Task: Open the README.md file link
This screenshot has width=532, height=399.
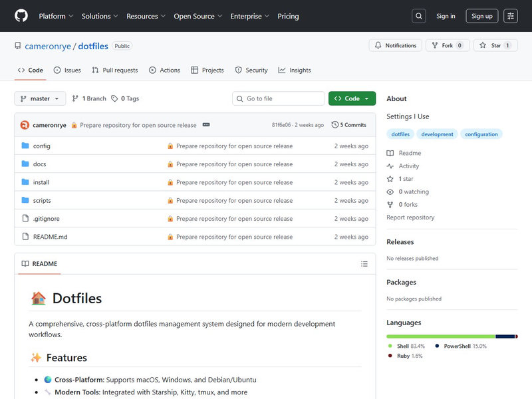Action: point(50,237)
